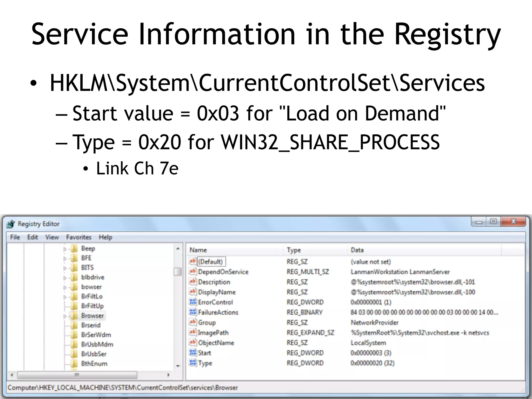Expand the blbdrive tree node

(65, 278)
